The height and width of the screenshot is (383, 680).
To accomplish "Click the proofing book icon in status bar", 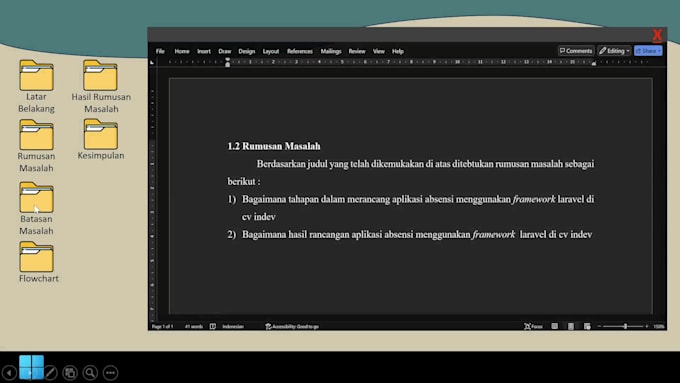I will point(213,326).
